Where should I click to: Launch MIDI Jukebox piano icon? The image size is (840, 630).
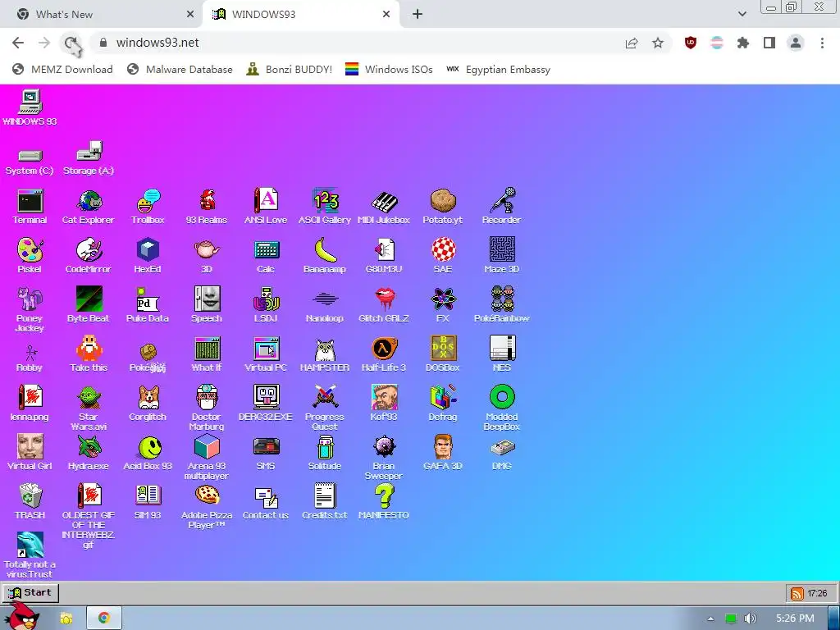pyautogui.click(x=384, y=206)
